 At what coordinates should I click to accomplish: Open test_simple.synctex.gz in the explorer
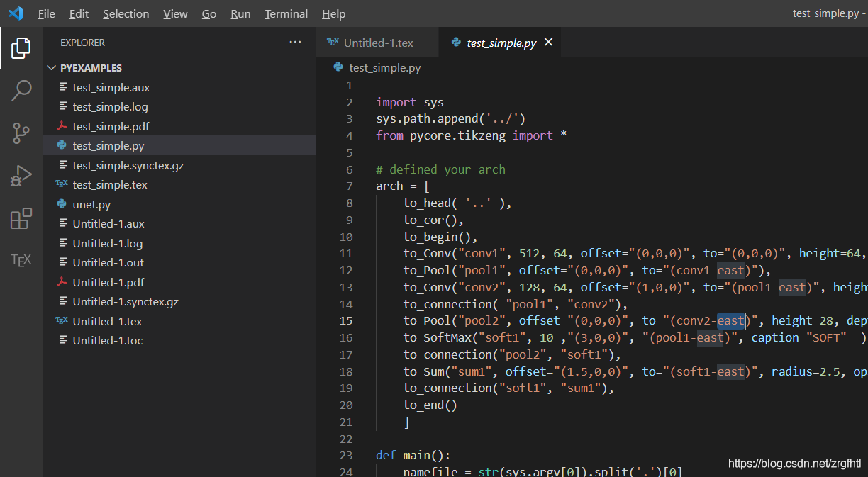click(x=179, y=165)
